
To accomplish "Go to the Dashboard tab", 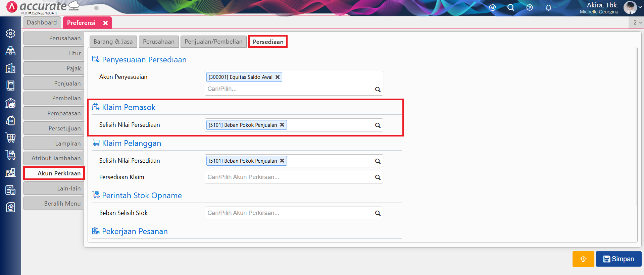I will click(42, 22).
